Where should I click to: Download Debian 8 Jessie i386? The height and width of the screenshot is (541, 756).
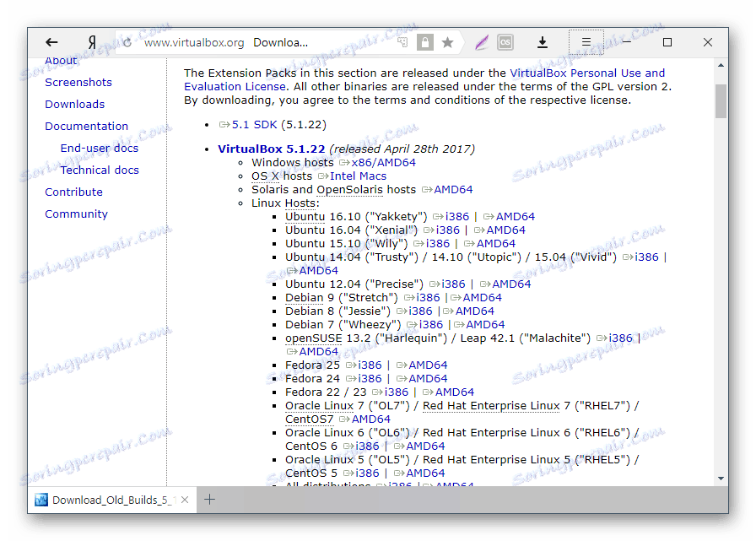point(420,311)
